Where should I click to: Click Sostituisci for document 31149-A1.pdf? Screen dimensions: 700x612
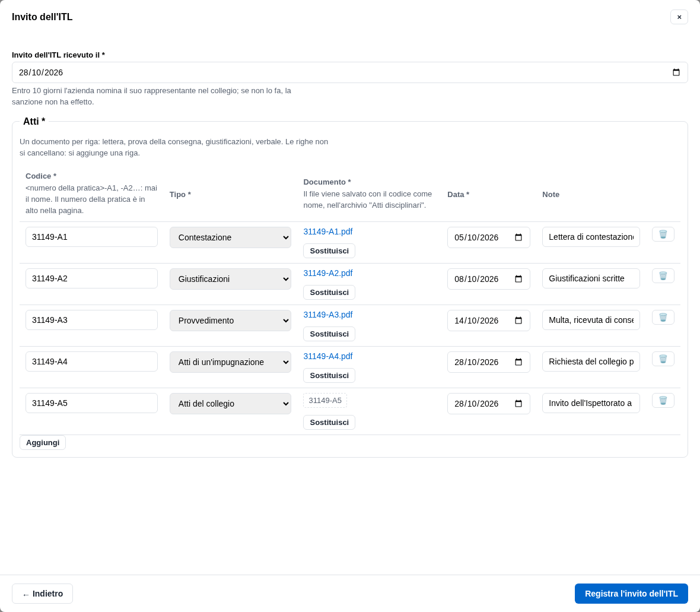coord(329,251)
